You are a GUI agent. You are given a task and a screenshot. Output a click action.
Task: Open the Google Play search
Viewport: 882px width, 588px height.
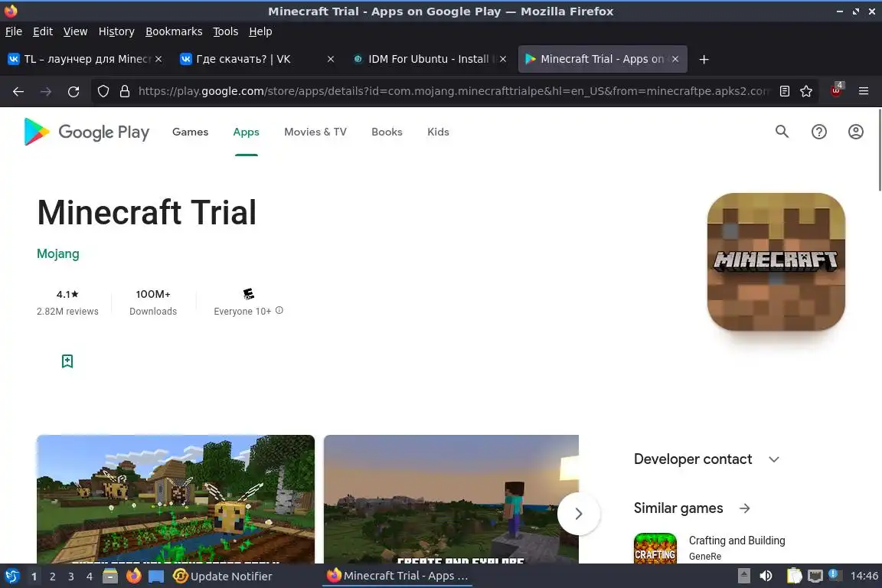click(x=782, y=132)
